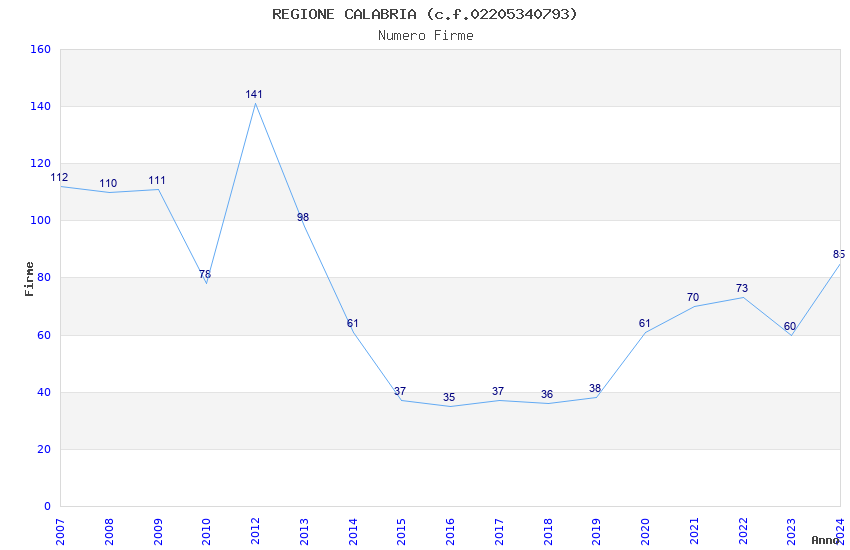Click the y-axis value 120
The height and width of the screenshot is (550, 850).
[x=41, y=163]
